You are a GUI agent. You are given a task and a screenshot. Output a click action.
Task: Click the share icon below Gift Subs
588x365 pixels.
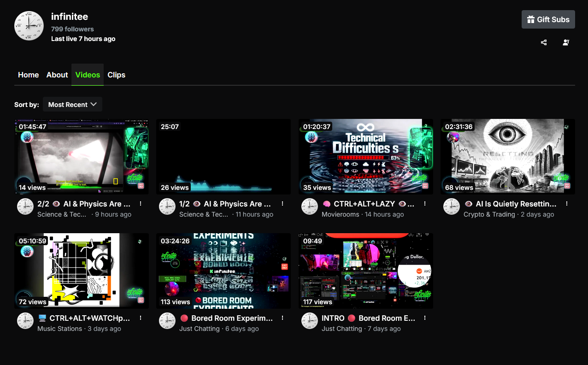pyautogui.click(x=544, y=42)
